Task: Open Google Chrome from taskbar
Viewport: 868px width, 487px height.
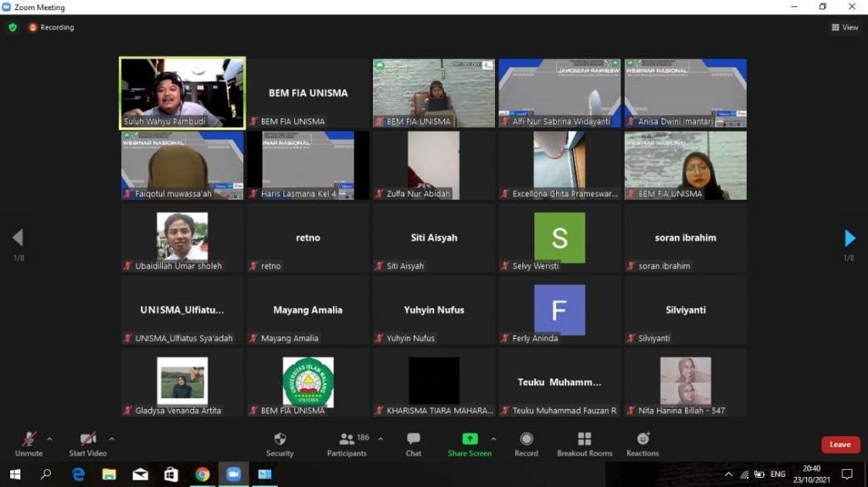Action: coord(203,474)
